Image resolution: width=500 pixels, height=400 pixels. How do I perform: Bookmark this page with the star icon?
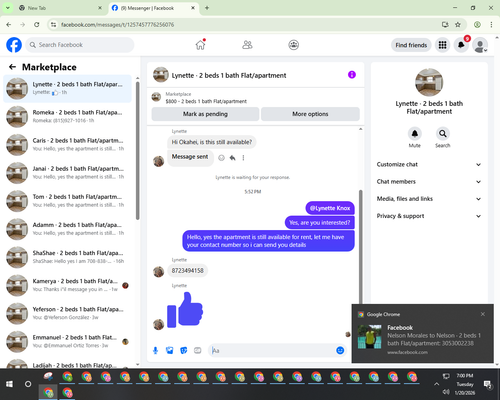click(458, 24)
